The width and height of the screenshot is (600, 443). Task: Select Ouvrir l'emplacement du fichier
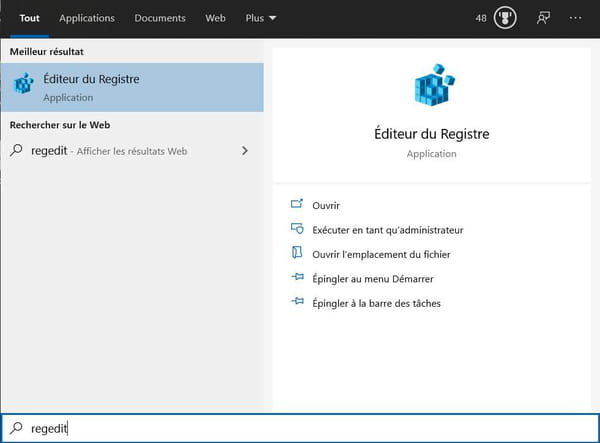pos(381,254)
